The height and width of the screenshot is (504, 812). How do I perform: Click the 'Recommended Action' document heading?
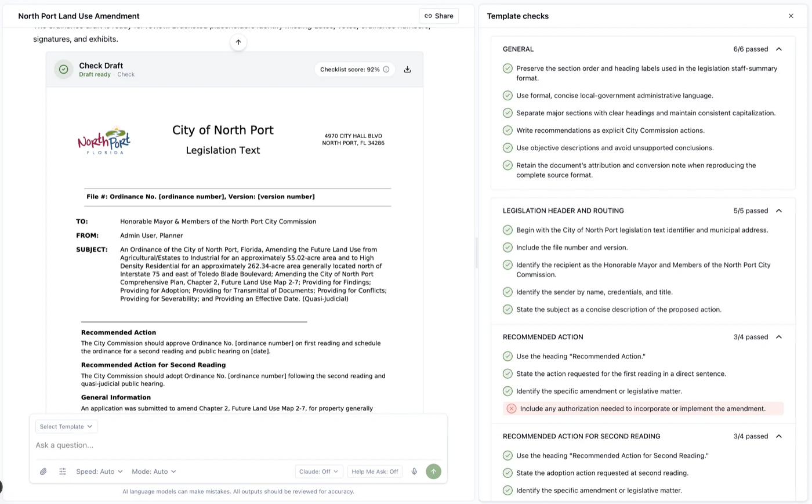(x=118, y=332)
